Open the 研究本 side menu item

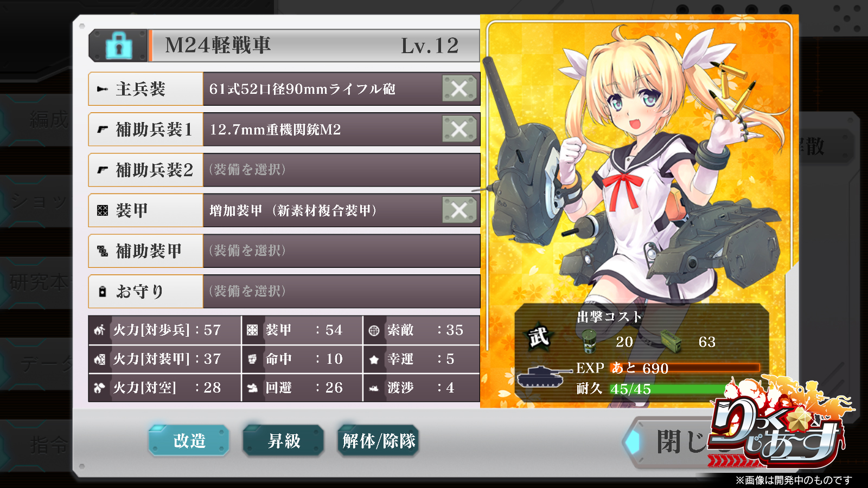(37, 282)
